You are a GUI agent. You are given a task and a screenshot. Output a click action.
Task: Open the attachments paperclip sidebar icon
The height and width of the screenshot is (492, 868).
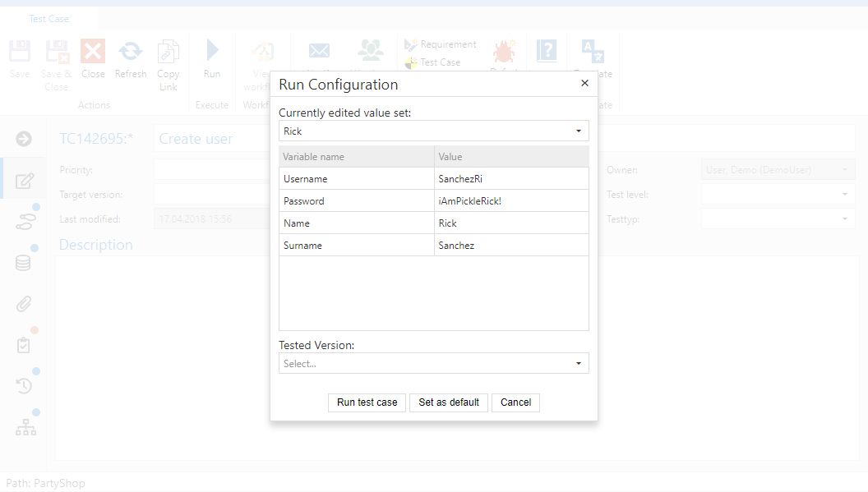(x=24, y=304)
